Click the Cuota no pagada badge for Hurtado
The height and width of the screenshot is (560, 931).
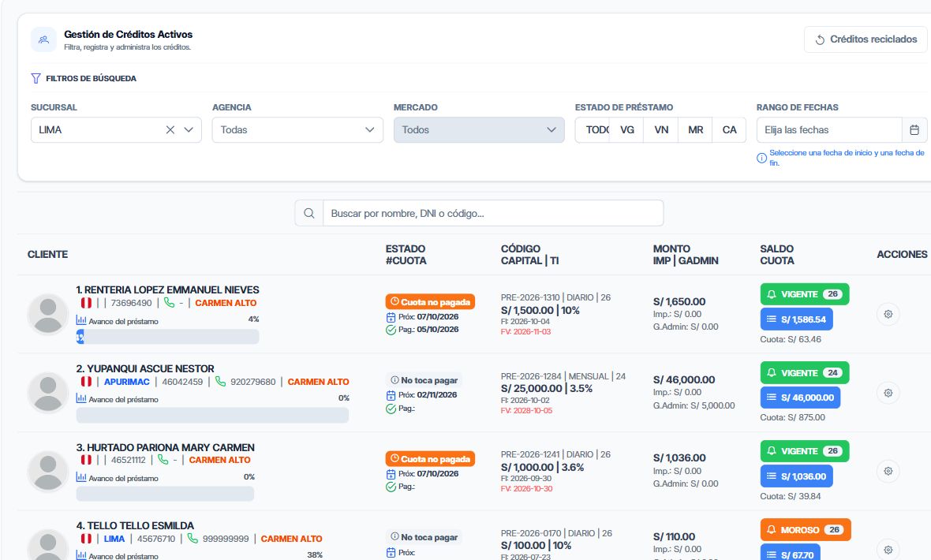coord(430,459)
